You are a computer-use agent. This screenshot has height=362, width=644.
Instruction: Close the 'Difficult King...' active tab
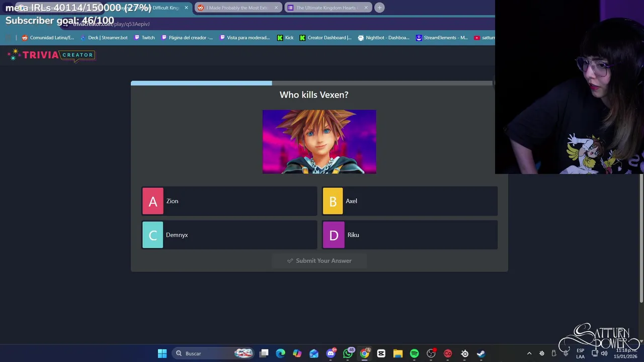(x=186, y=8)
